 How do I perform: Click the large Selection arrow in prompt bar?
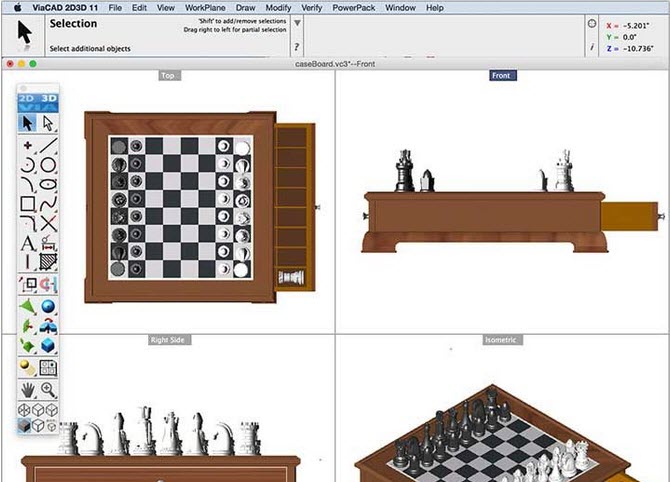tap(24, 33)
